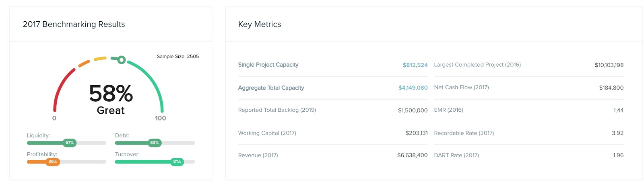The image size is (644, 184).
Task: Click the Sample Size: 2505 label
Action: coord(178,57)
